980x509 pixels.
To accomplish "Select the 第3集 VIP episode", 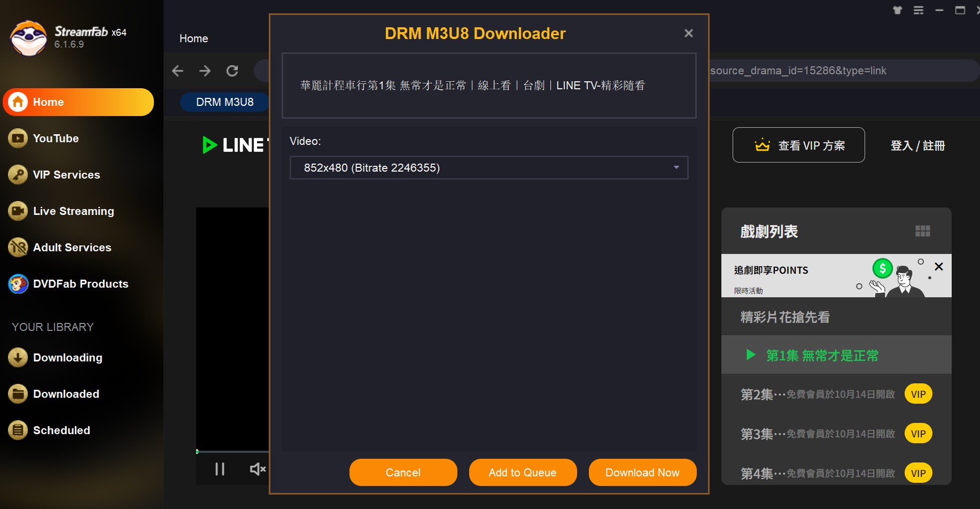I will click(836, 434).
